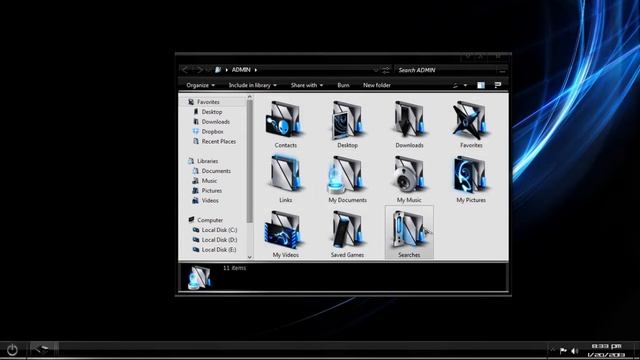Refresh the folder with address bar button
640x360 pixels.
point(386,70)
